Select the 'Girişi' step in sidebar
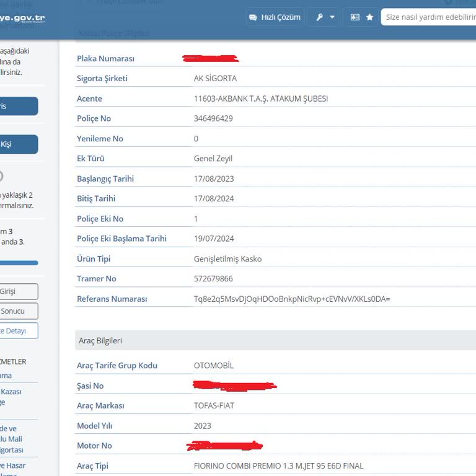Screen dimensions: 476x476 coord(17,291)
